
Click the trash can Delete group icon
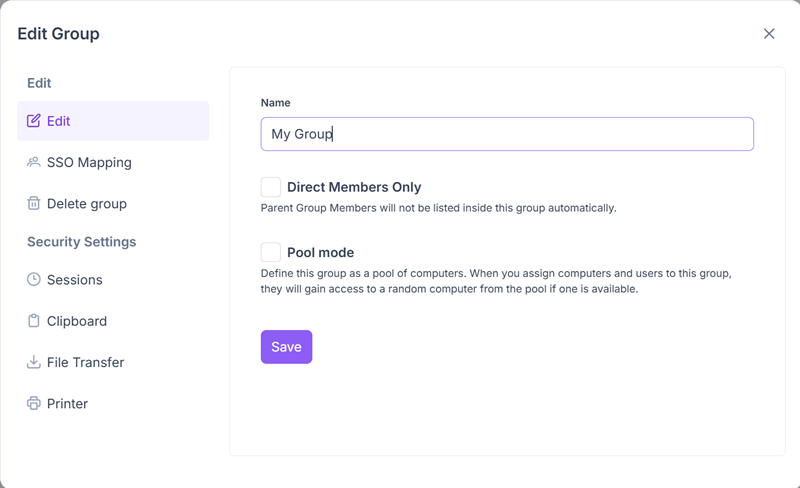(33, 203)
